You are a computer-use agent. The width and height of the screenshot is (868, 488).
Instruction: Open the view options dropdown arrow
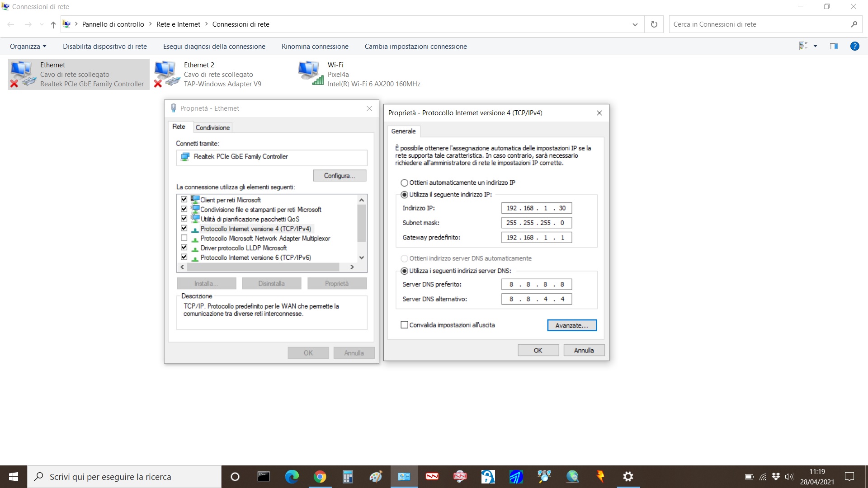pos(815,46)
